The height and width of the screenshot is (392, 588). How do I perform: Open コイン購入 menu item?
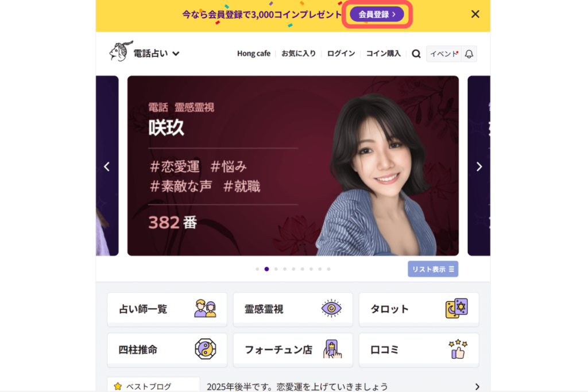coord(383,53)
